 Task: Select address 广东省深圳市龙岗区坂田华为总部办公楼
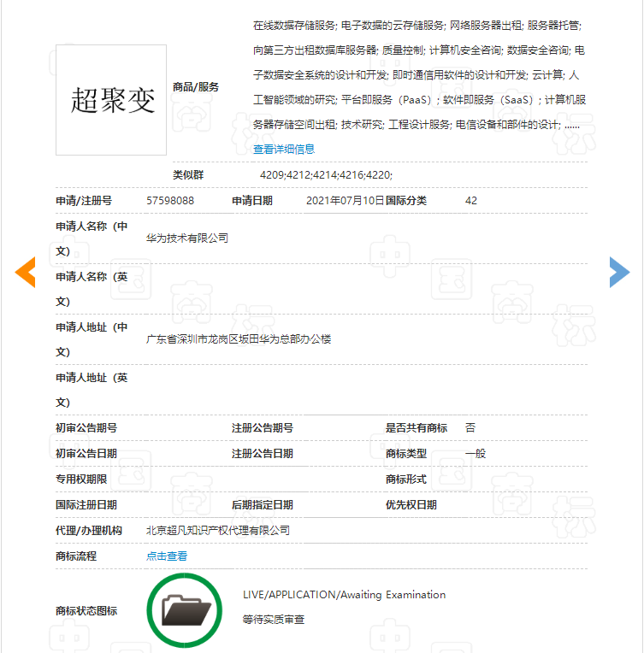pyautogui.click(x=239, y=339)
